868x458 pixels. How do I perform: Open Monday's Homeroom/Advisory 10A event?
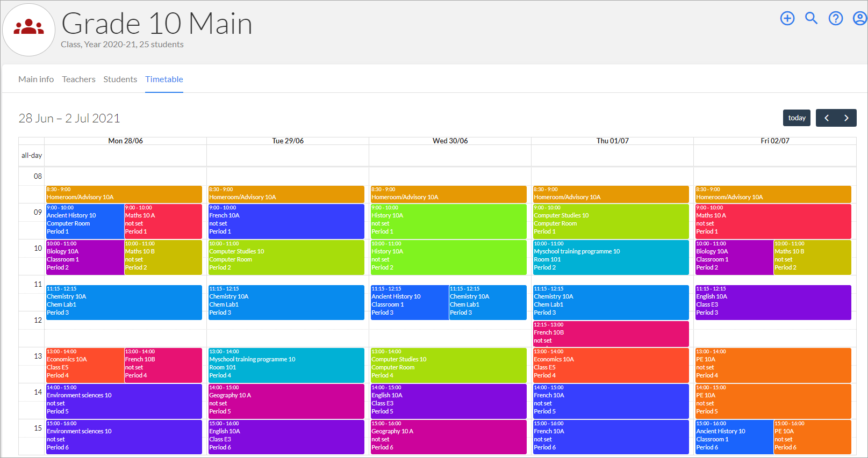pos(124,194)
